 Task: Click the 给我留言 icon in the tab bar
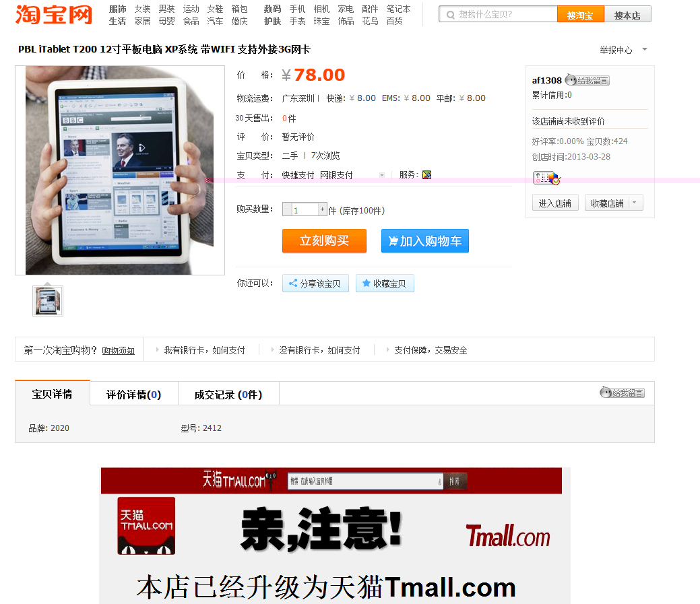coord(622,393)
